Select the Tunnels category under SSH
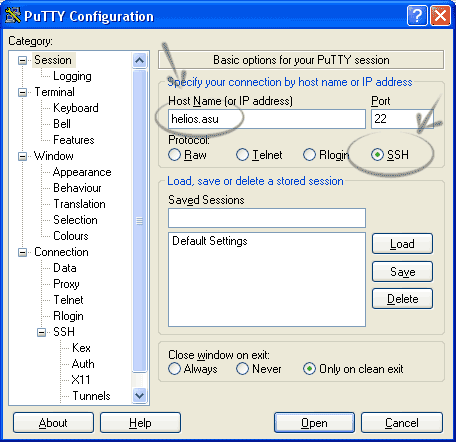Viewport: 456px width, 442px height. (x=91, y=396)
